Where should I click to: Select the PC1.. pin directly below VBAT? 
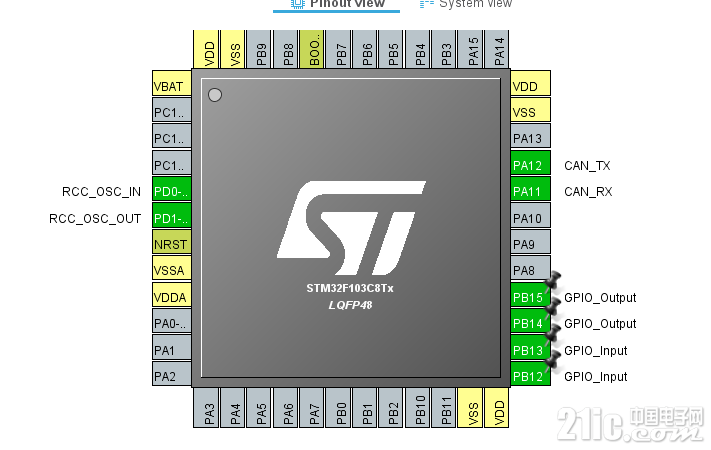coord(171,110)
